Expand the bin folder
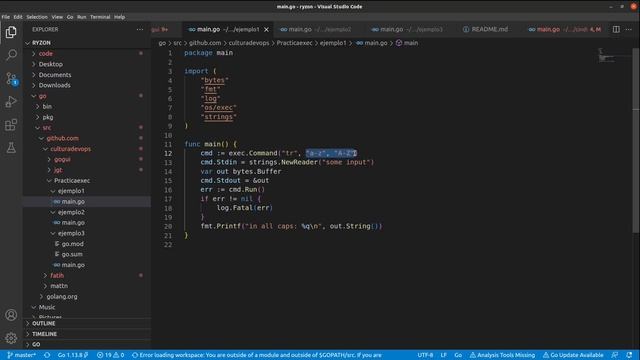Image resolution: width=640 pixels, height=360 pixels. point(87,107)
